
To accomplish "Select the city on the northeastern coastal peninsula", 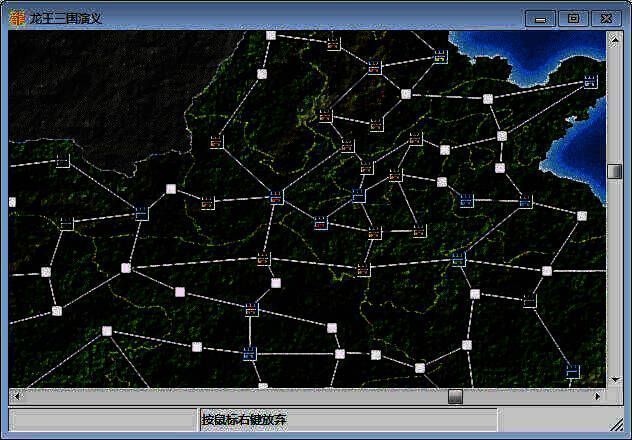I will [590, 80].
